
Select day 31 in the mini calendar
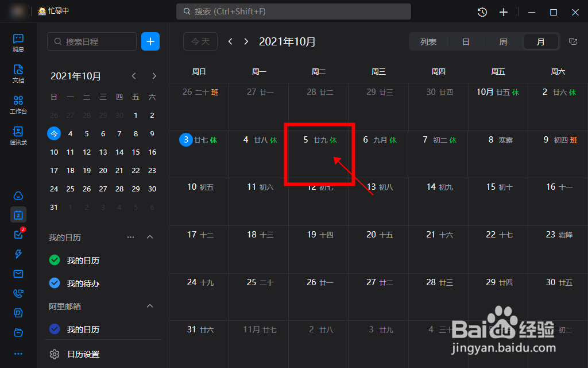point(54,207)
